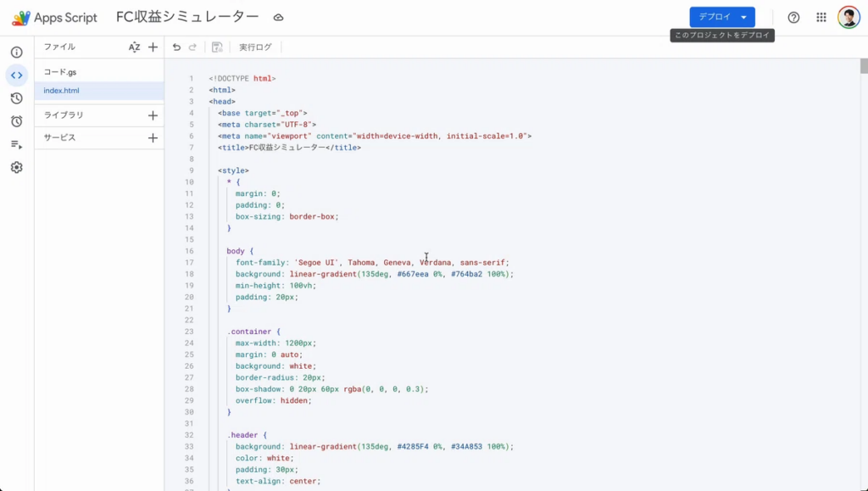Add a service with サービス plus icon
The image size is (868, 491).
tap(153, 137)
